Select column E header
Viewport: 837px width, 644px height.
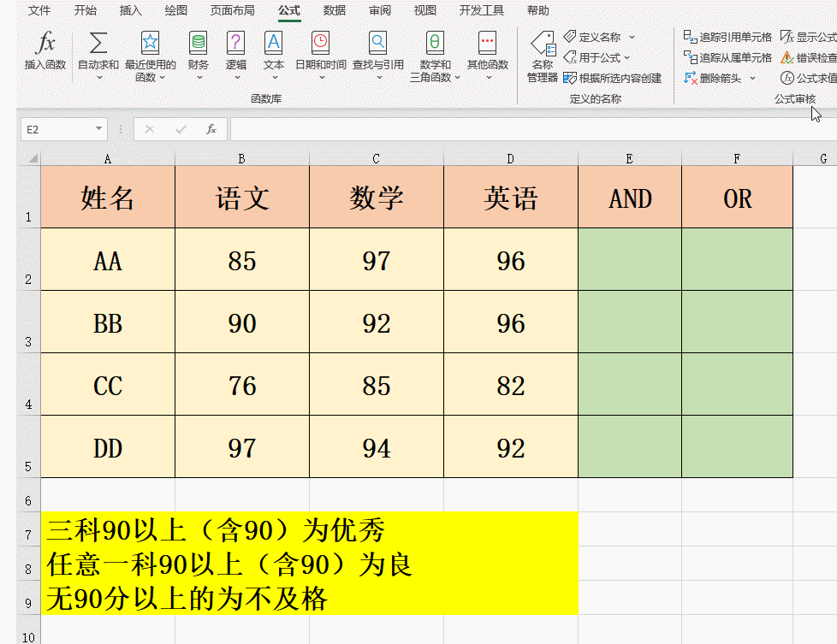[x=629, y=158]
